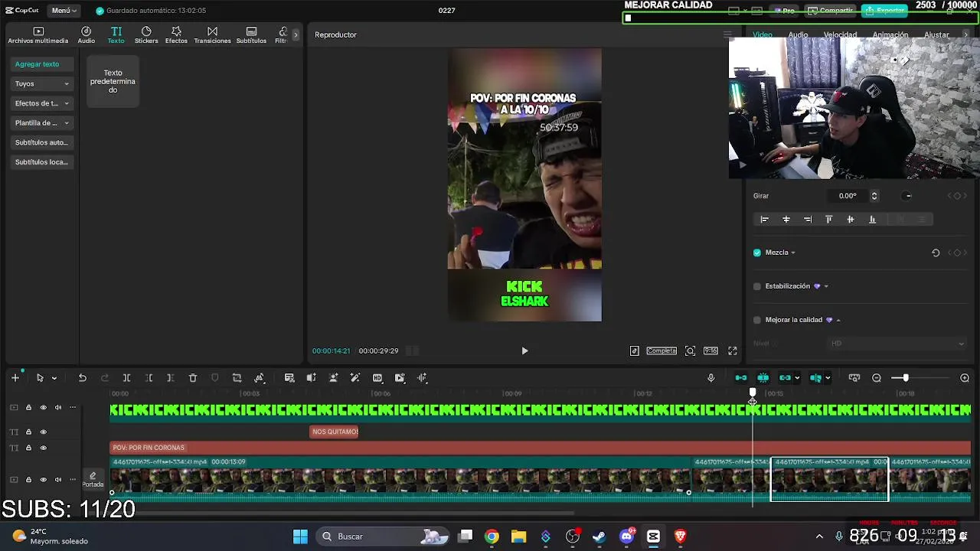980x551 pixels.
Task: Delete the left side at playhead
Action: [149, 378]
